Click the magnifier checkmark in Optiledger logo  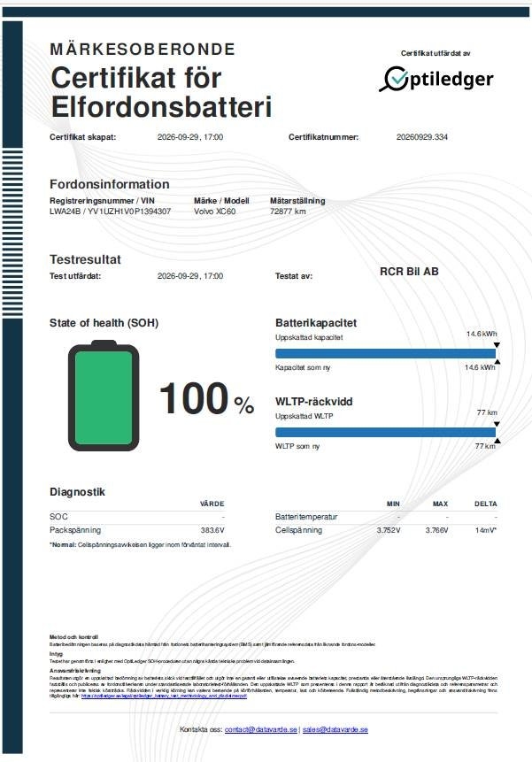pyautogui.click(x=395, y=80)
